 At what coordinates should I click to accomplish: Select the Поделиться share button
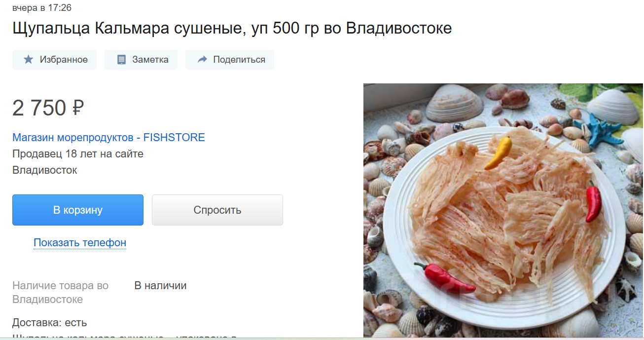click(230, 60)
